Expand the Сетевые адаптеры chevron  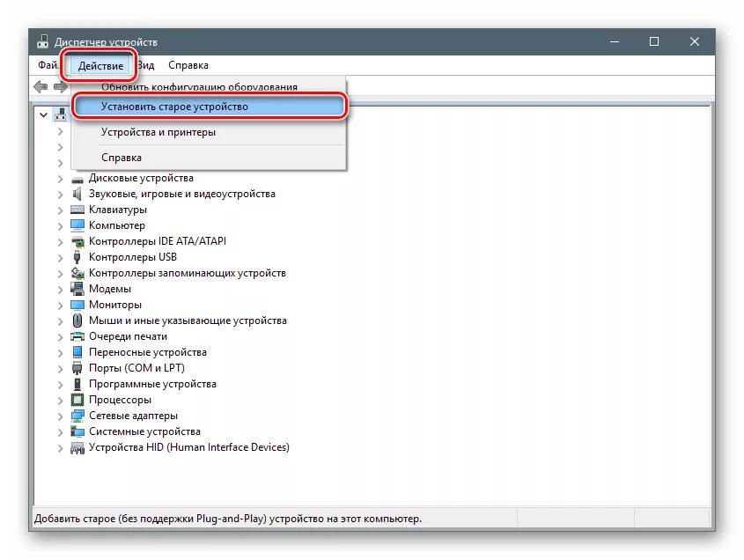(60, 416)
